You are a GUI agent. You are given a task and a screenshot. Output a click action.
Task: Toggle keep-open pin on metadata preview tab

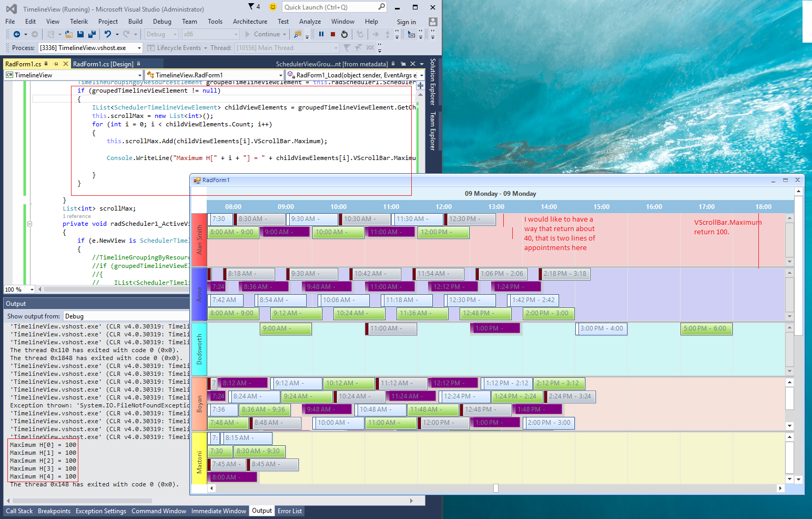(403, 64)
